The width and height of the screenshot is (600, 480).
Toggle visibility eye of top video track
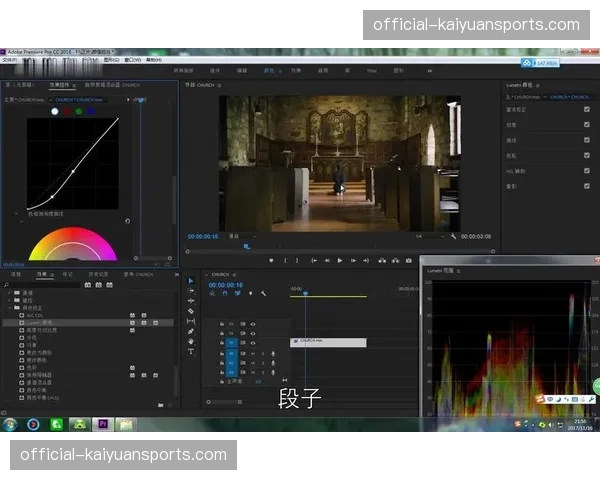pyautogui.click(x=253, y=324)
